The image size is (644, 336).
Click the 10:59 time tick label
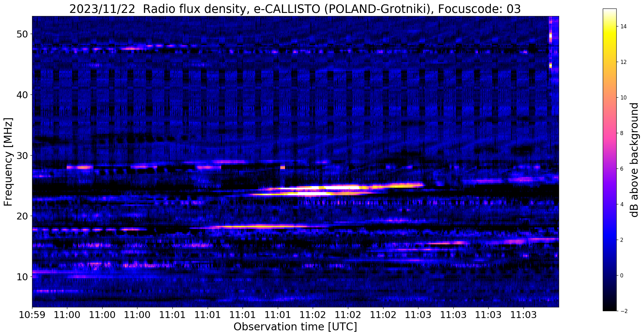pyautogui.click(x=32, y=315)
